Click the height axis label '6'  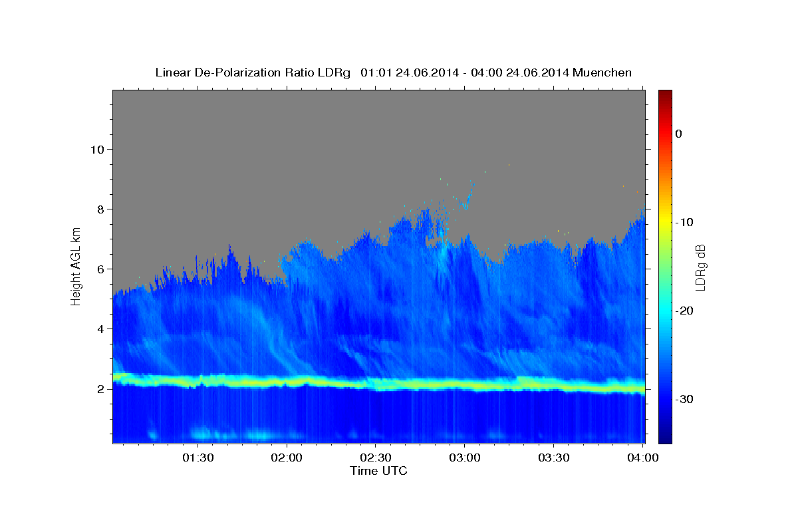click(100, 269)
